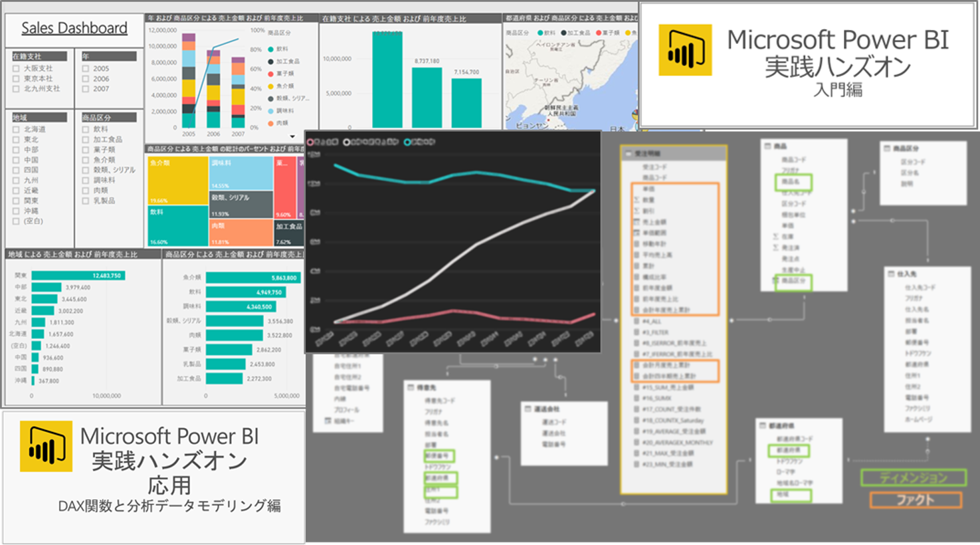Check 東北 in the 地域 slicer
Screen dimensions: 980x545
(16, 140)
